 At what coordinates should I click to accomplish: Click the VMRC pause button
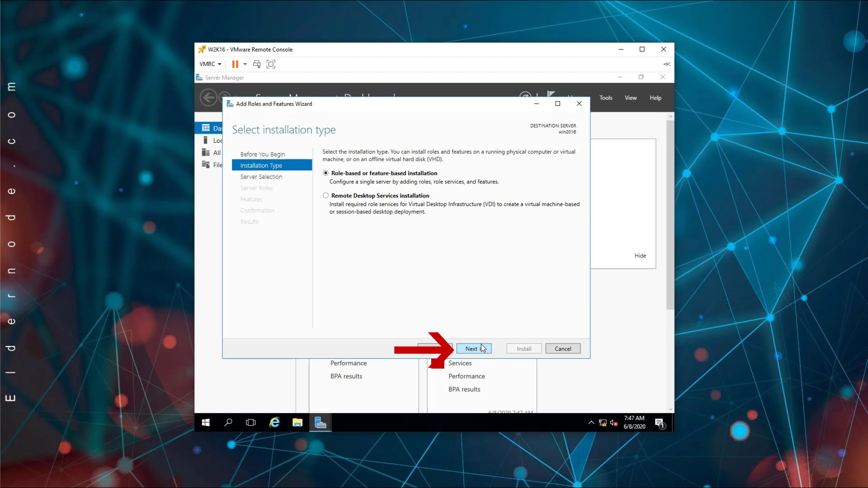235,64
